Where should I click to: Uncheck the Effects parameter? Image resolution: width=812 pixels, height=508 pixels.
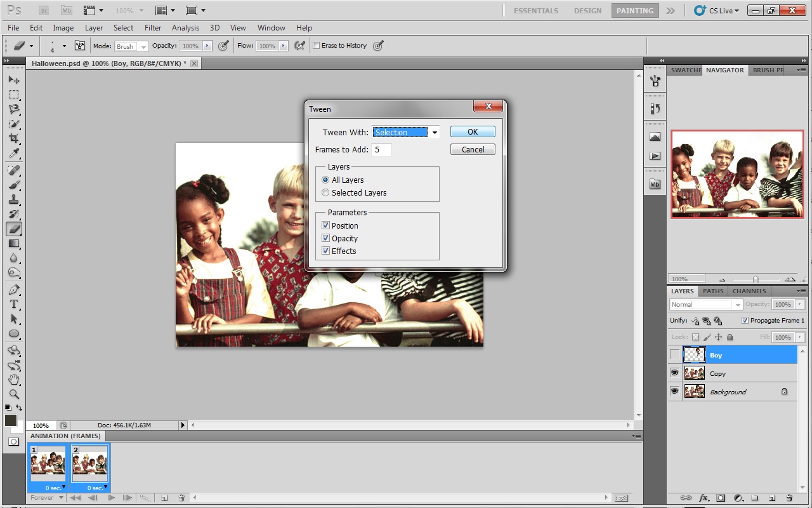click(x=325, y=251)
